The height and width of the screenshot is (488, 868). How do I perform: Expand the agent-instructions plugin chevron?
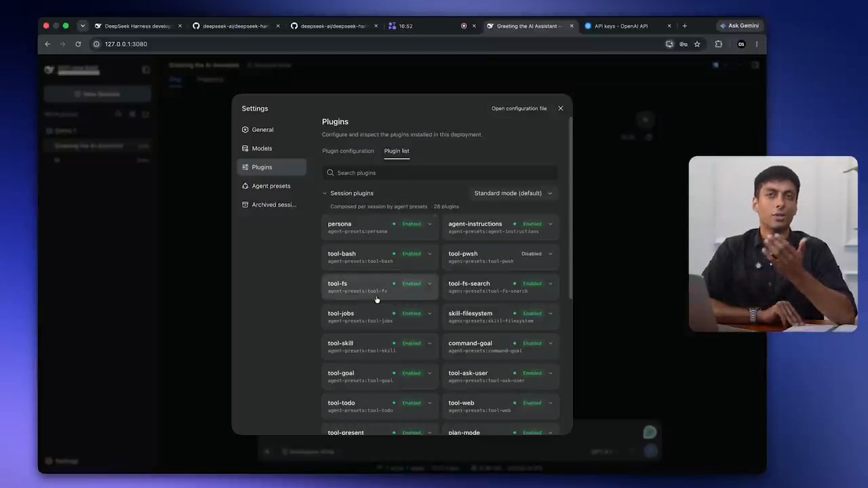(x=550, y=224)
